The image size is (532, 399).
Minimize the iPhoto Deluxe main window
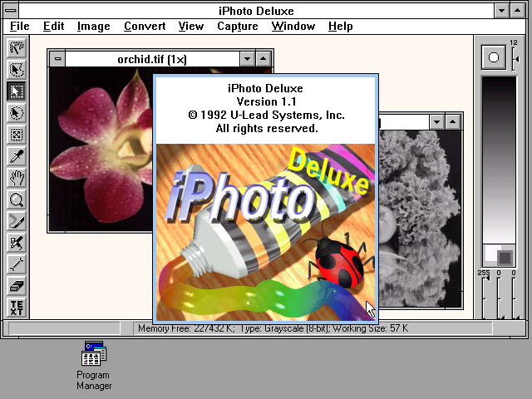[x=501, y=11]
